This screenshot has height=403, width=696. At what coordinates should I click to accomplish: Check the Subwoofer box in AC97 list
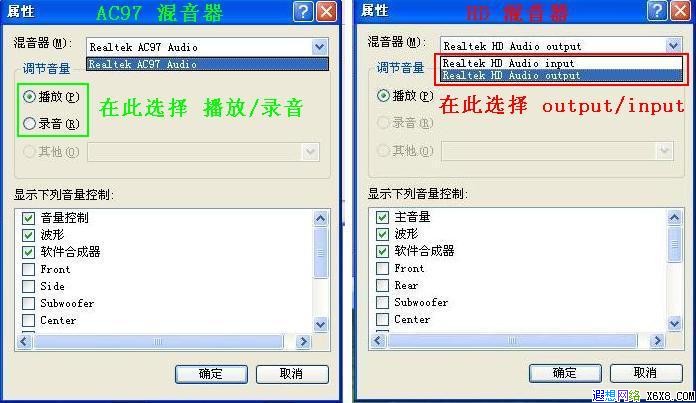tap(28, 303)
